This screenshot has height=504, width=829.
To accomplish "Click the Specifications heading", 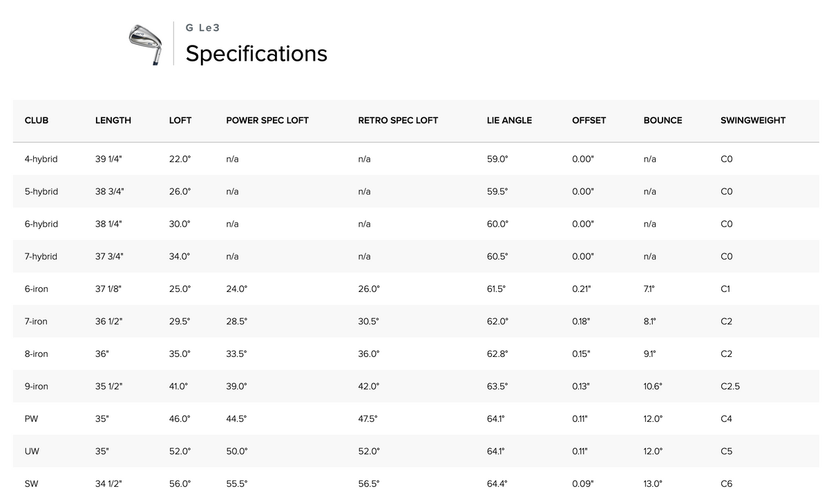I will (x=256, y=53).
